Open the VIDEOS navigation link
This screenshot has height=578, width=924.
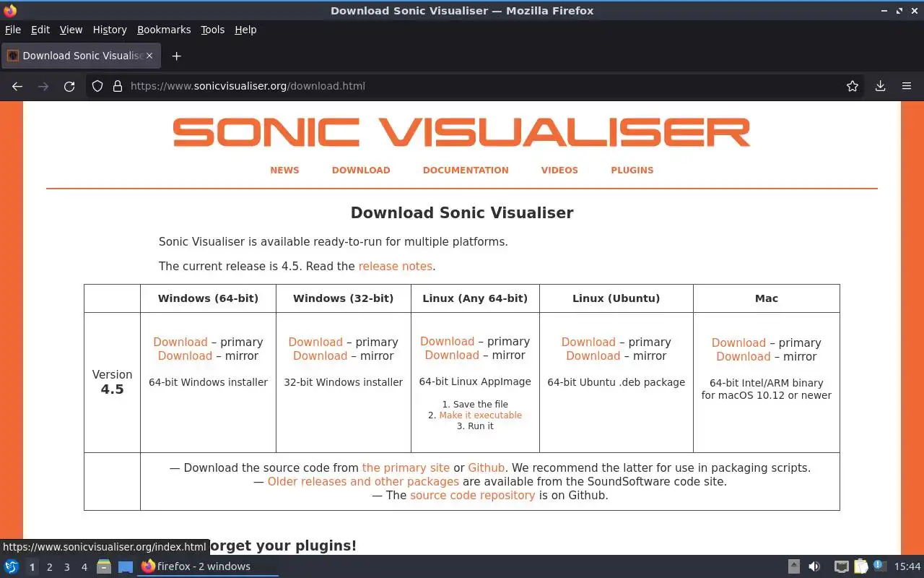559,171
